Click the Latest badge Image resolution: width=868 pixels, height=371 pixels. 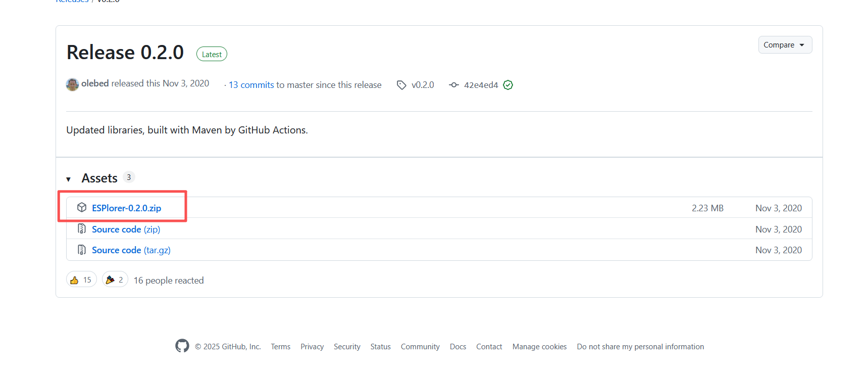[212, 54]
